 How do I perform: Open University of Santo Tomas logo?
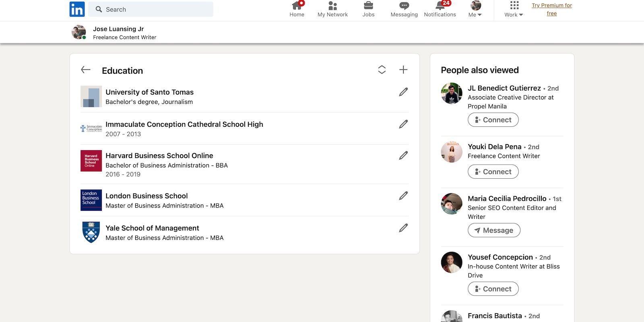[91, 96]
